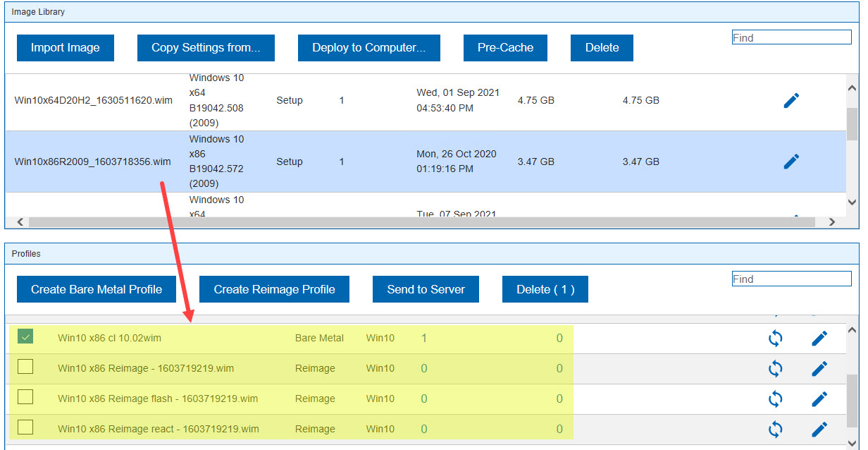Click date Wed, 01 Sep 2021 cell
The height and width of the screenshot is (450, 868).
pos(458,101)
